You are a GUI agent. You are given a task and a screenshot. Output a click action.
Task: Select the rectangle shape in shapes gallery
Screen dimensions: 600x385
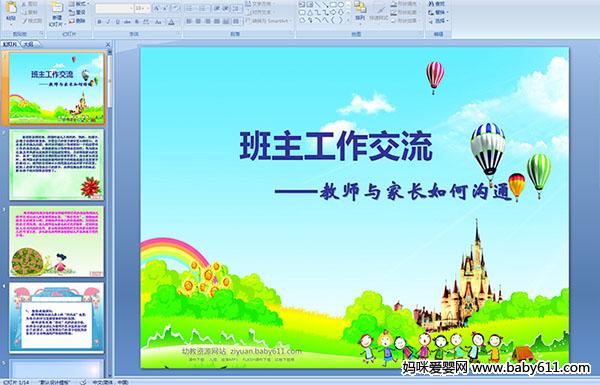click(x=333, y=5)
